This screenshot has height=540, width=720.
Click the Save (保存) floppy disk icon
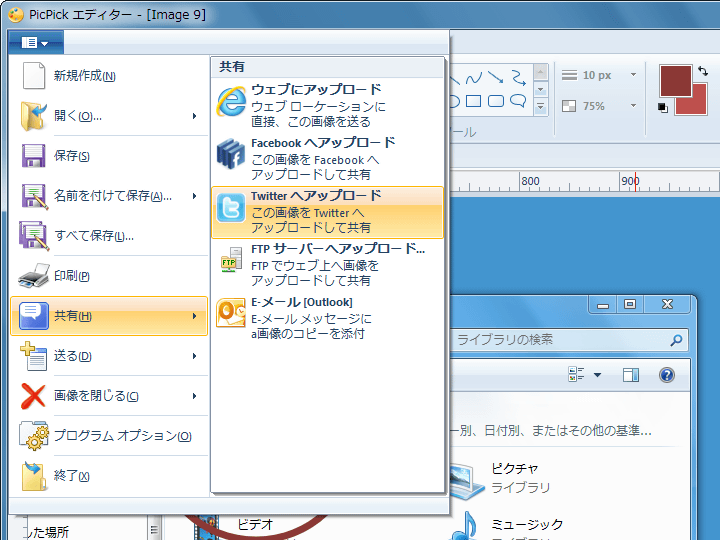(34, 156)
